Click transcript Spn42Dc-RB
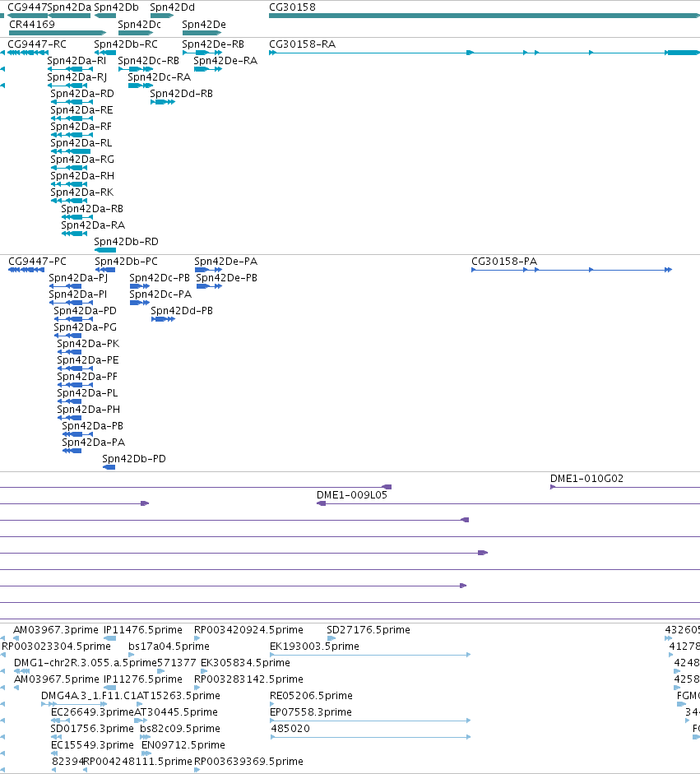700x774 pixels. pyautogui.click(x=149, y=60)
